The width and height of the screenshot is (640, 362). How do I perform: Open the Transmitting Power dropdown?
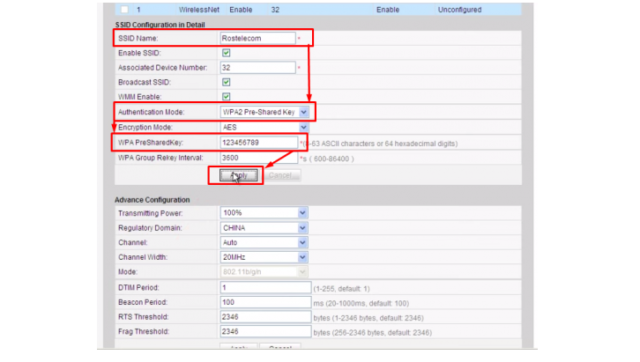264,213
